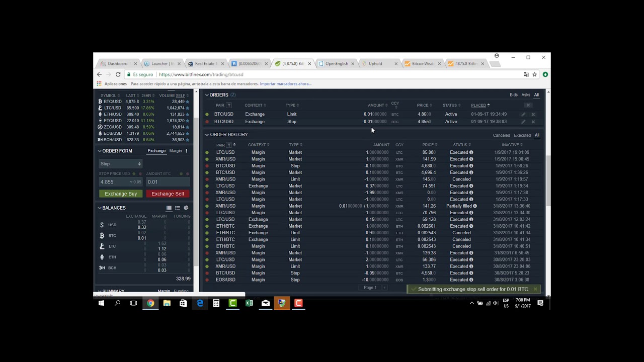Cancel the Limit BTC/USD order with X icon
644x362 pixels.
pyautogui.click(x=533, y=114)
